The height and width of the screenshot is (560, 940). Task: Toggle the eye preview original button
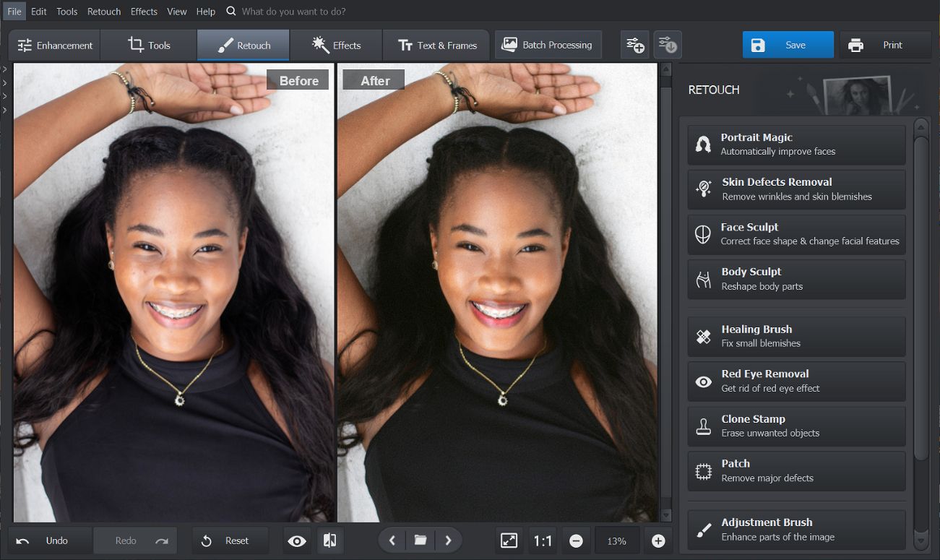coord(297,540)
